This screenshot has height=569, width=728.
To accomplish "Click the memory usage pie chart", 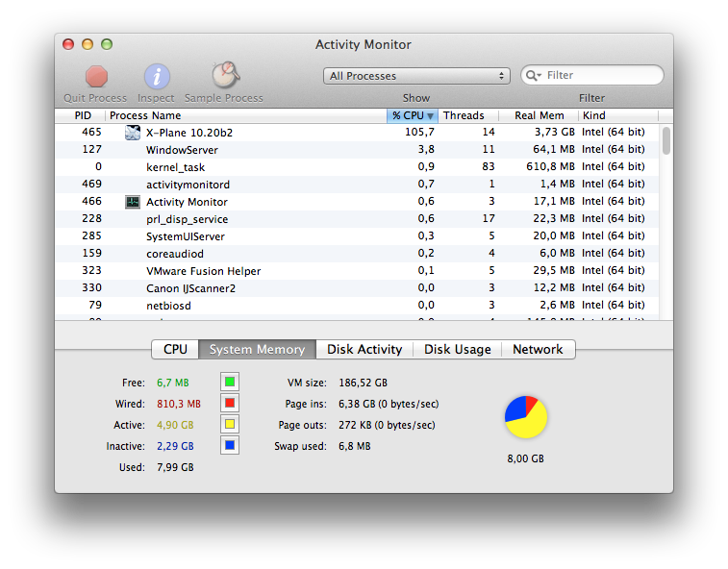I will (x=526, y=417).
